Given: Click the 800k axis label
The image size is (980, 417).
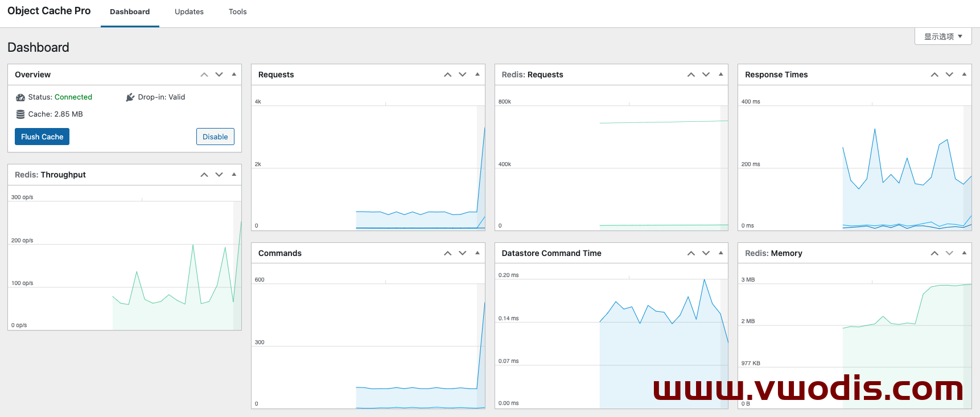Looking at the screenshot, I should click(505, 102).
